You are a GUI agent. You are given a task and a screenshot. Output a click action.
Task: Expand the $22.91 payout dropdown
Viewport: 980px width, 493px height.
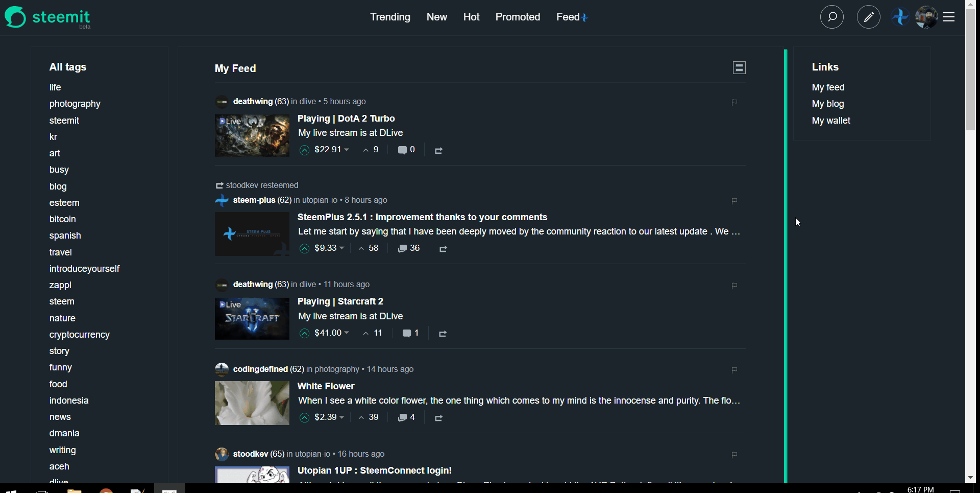(332, 150)
